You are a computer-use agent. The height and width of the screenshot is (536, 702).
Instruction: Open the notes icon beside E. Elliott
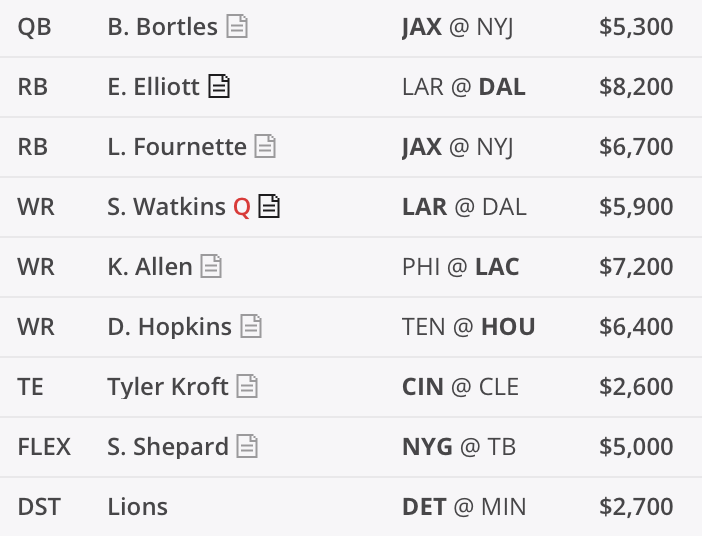click(219, 87)
